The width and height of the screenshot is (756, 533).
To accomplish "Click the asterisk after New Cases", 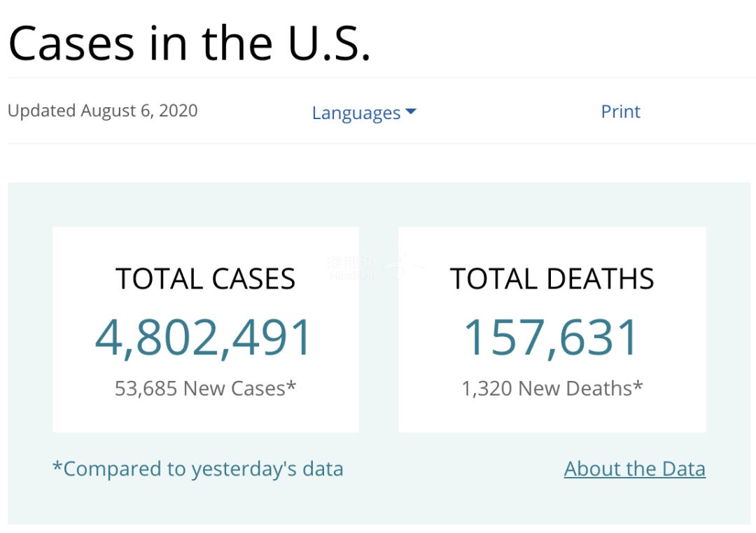I will pyautogui.click(x=291, y=385).
